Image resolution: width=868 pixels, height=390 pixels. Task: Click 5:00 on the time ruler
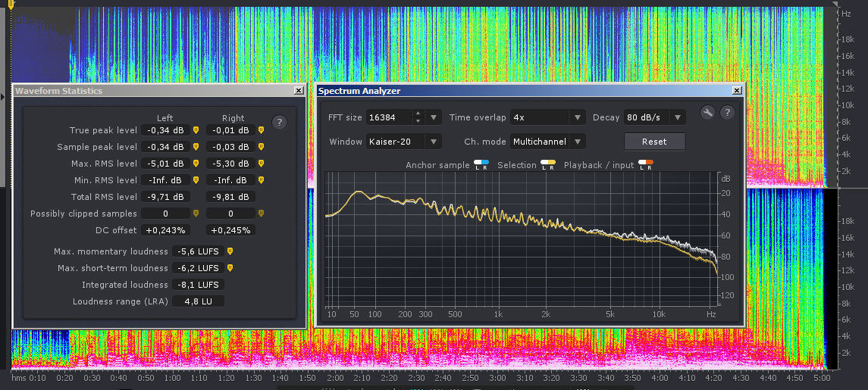click(x=822, y=378)
